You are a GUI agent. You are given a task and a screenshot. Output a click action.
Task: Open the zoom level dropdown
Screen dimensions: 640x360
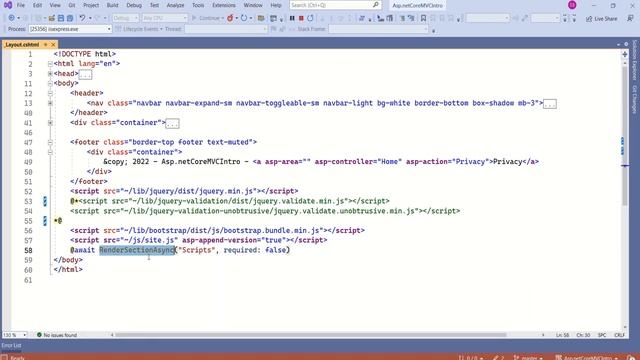tap(15, 335)
